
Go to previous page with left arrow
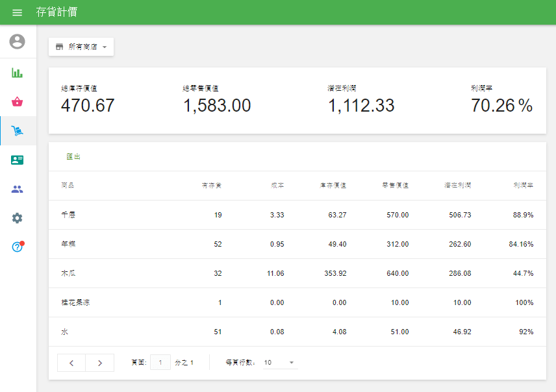tap(71, 363)
